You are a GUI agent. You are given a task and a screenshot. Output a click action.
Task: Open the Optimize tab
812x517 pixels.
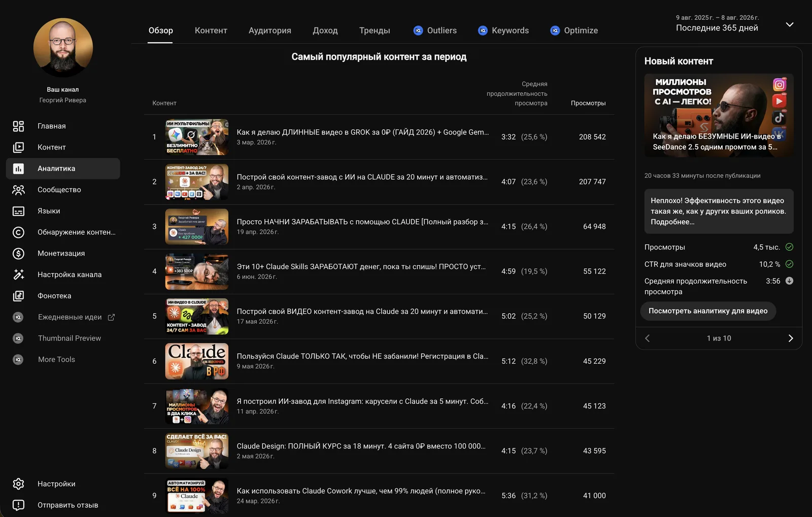pos(574,30)
